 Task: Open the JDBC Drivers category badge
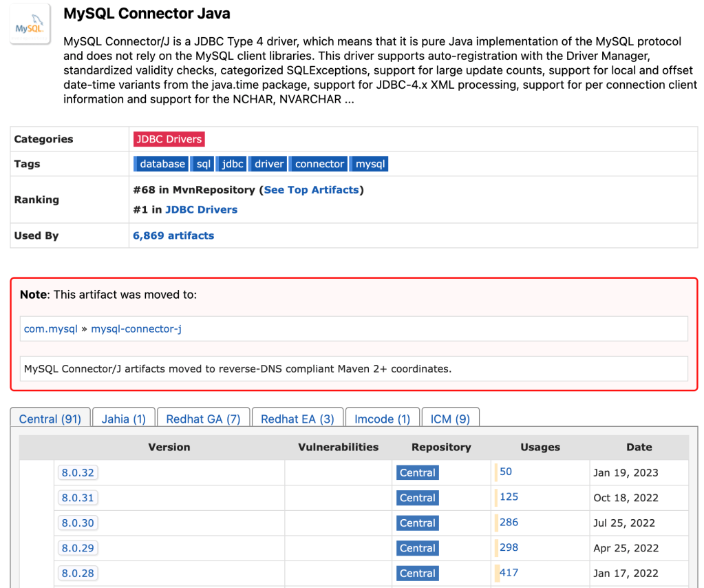(169, 139)
